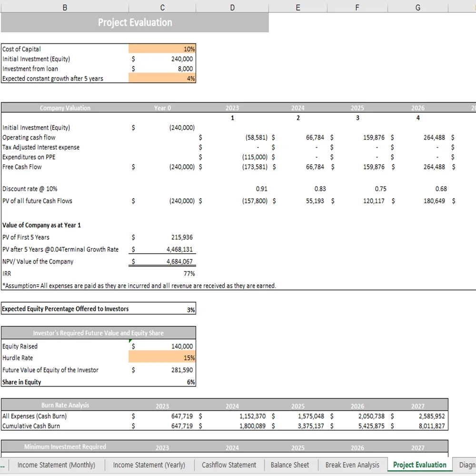Click column header D
The image size is (476, 476).
tap(232, 7)
